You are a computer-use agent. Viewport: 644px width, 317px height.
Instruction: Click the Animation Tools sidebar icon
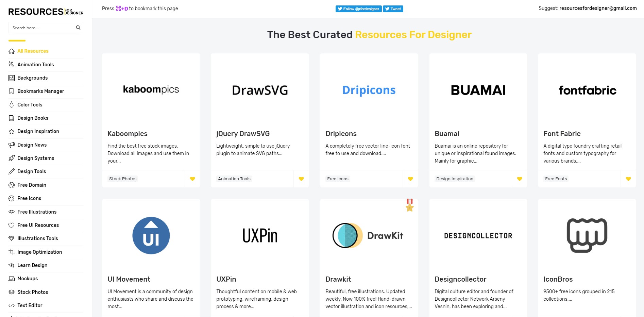pyautogui.click(x=12, y=64)
